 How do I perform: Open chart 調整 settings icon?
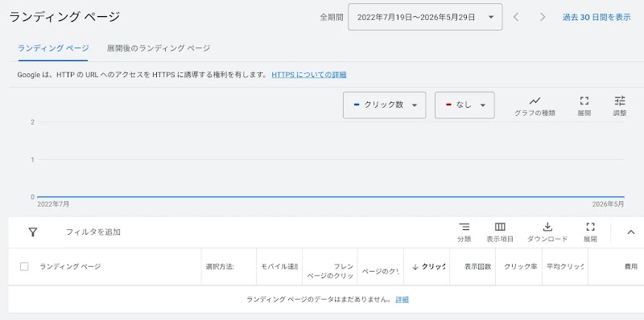[x=620, y=106]
